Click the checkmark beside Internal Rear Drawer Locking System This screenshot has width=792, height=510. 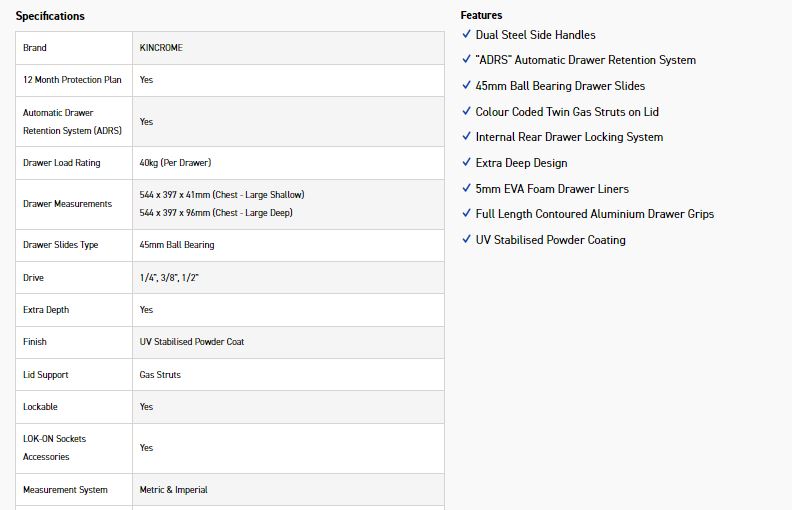click(466, 137)
